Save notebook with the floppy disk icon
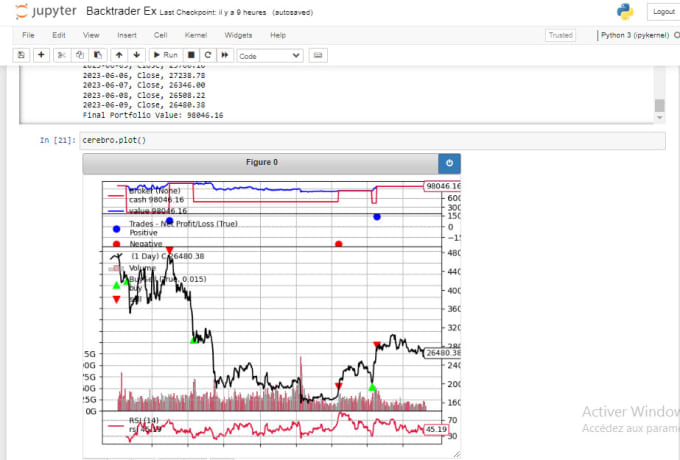The height and width of the screenshot is (460, 680). click(x=21, y=55)
